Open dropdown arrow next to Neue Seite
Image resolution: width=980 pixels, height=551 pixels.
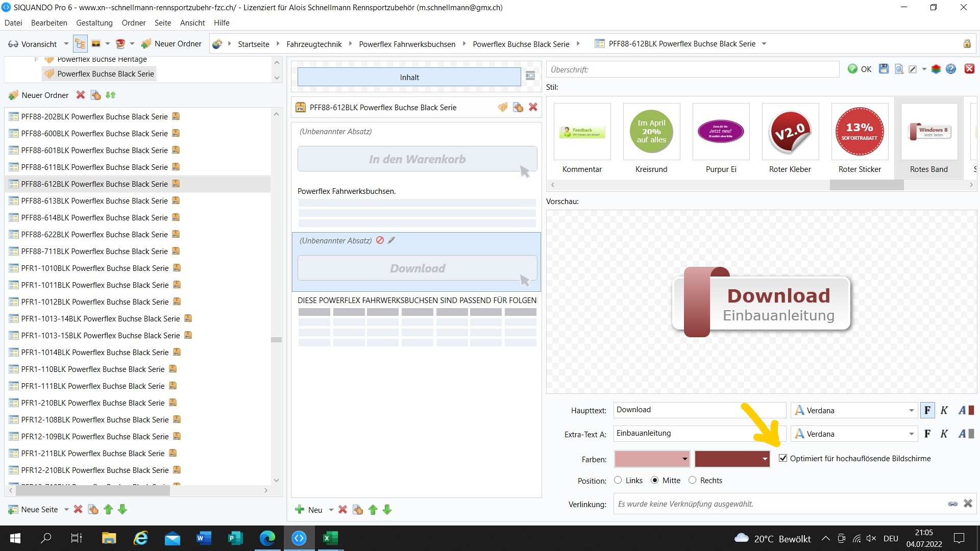click(66, 509)
